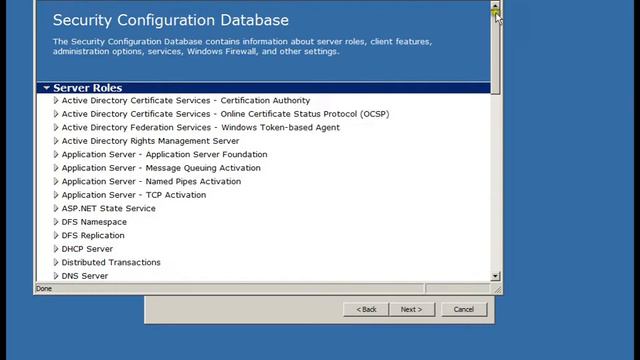Screen dimensions: 640x360
Task: Expand Windows Token-based Agent arrow
Action: click(x=56, y=127)
